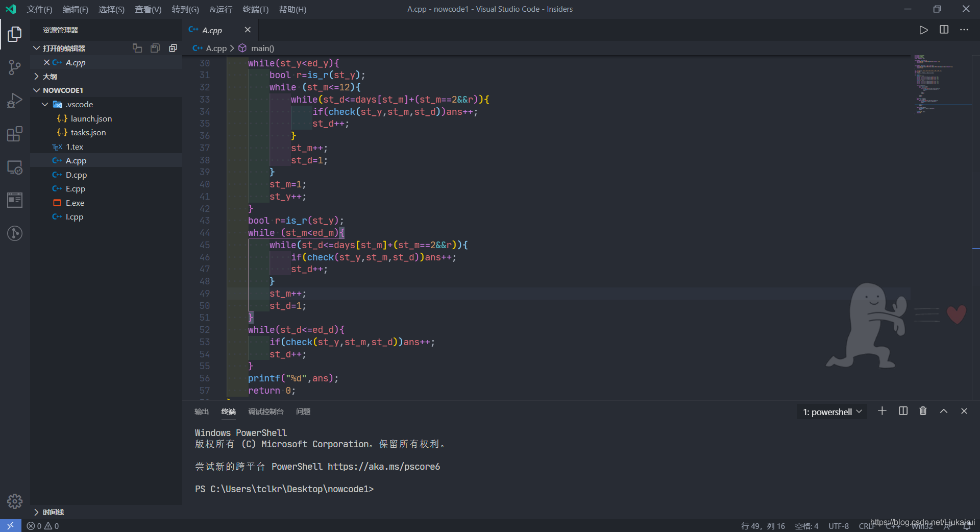Image resolution: width=980 pixels, height=532 pixels.
Task: Add a new terminal with plus icon
Action: (x=882, y=411)
